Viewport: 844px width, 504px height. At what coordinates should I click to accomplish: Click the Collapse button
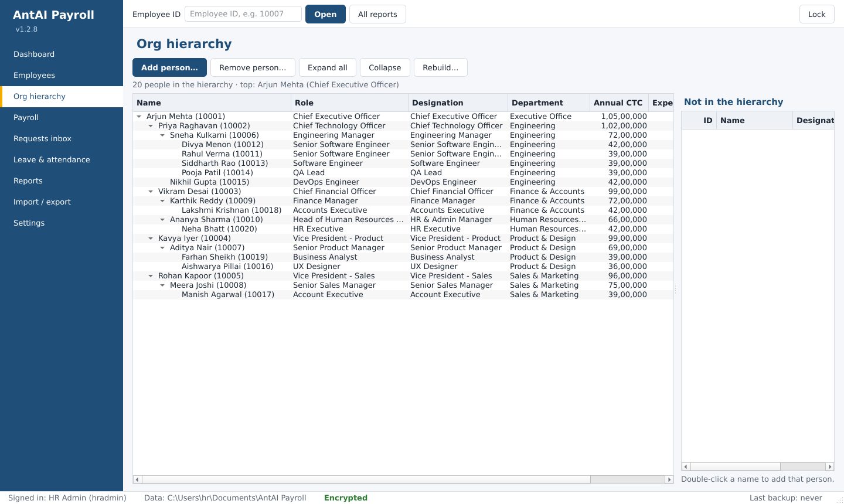pyautogui.click(x=384, y=67)
